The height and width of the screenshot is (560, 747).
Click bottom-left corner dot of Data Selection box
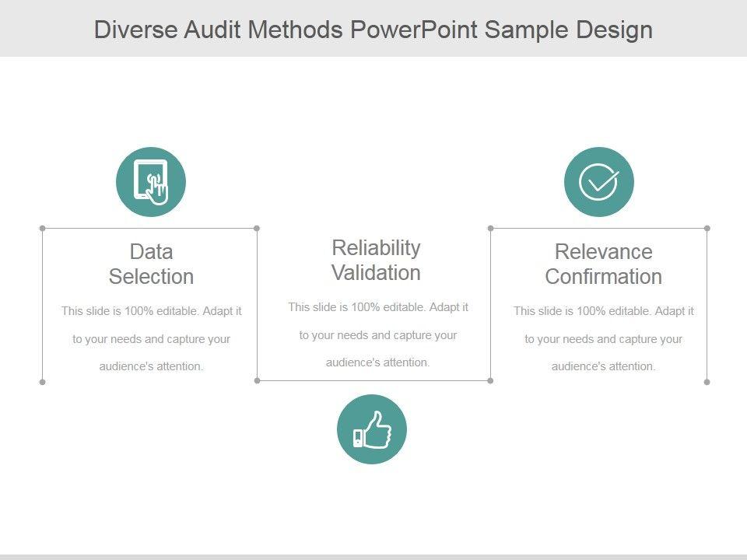42,382
